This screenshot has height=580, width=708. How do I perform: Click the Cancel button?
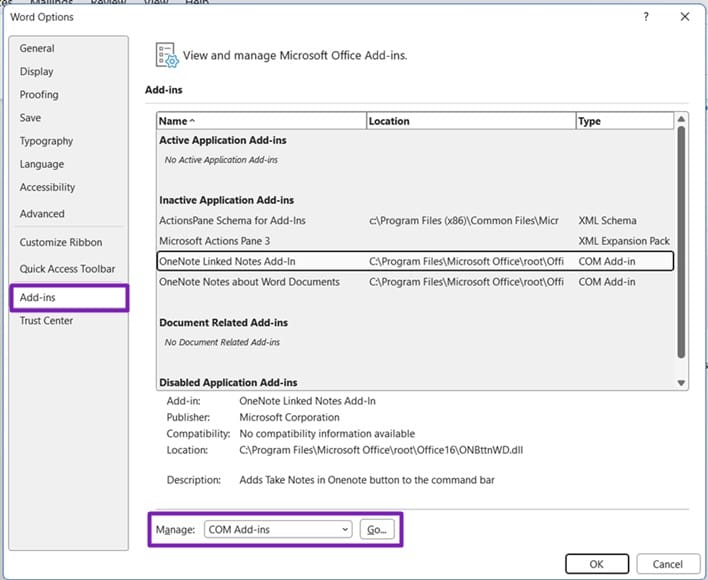point(668,564)
